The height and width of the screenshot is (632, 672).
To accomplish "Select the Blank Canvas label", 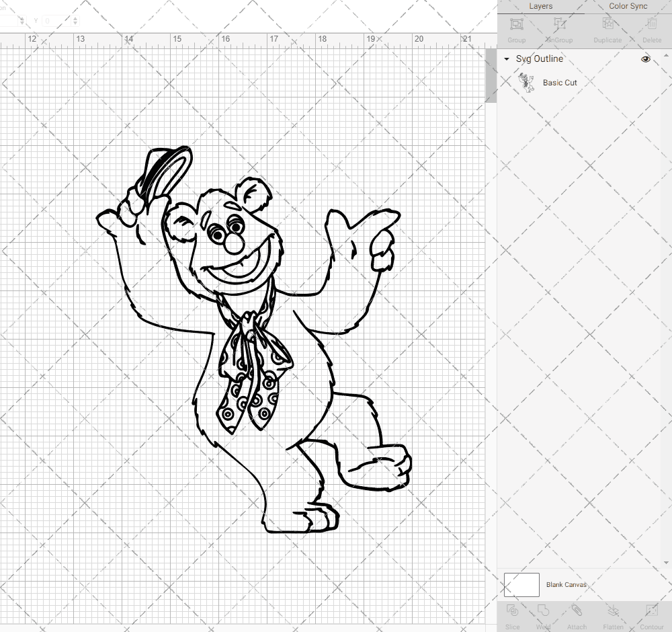I will [x=566, y=585].
